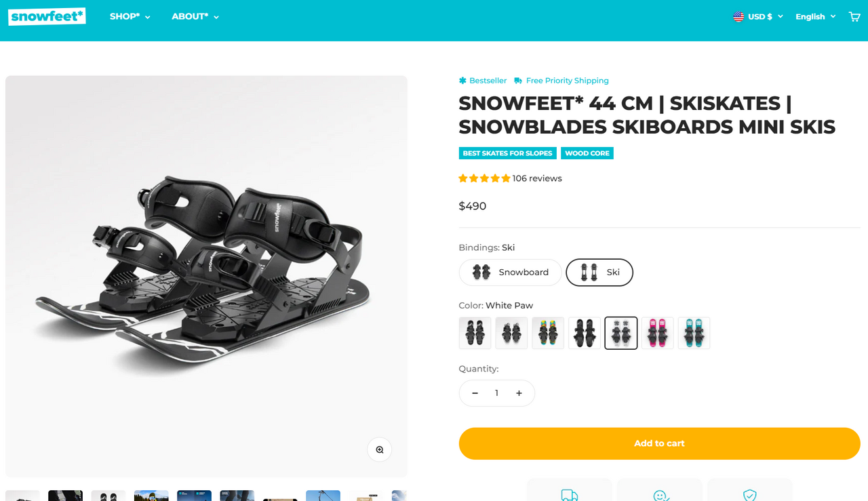Click the Snowfeet logo
The height and width of the screenshot is (501, 868).
[x=47, y=16]
